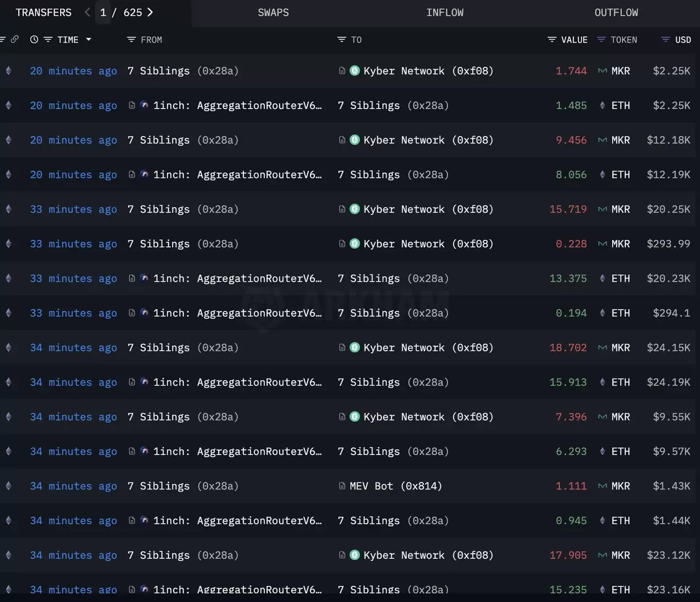Expand the TIME sort dropdown arrow
Image resolution: width=700 pixels, height=602 pixels.
[89, 40]
